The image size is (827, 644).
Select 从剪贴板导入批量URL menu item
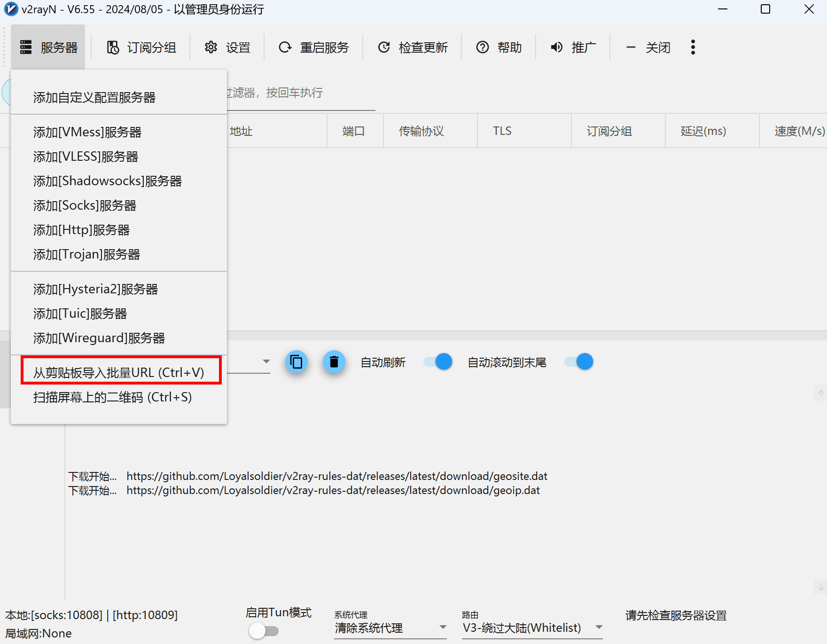(x=119, y=372)
